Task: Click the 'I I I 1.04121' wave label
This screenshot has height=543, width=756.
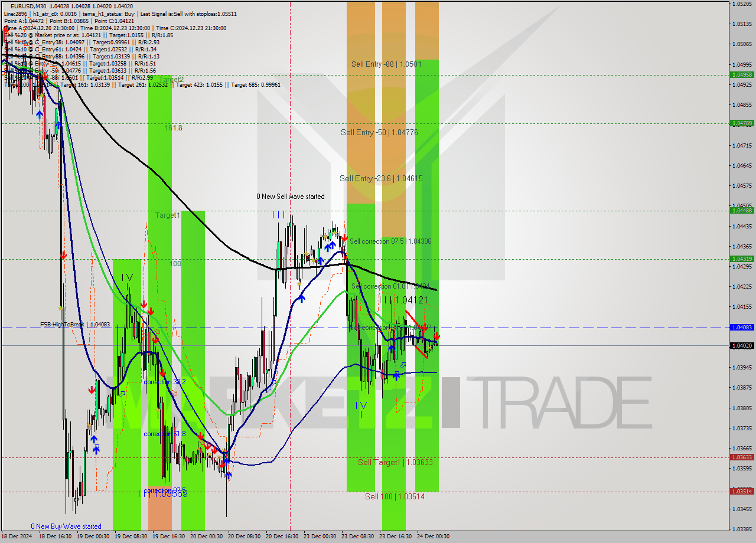Action: [x=403, y=300]
